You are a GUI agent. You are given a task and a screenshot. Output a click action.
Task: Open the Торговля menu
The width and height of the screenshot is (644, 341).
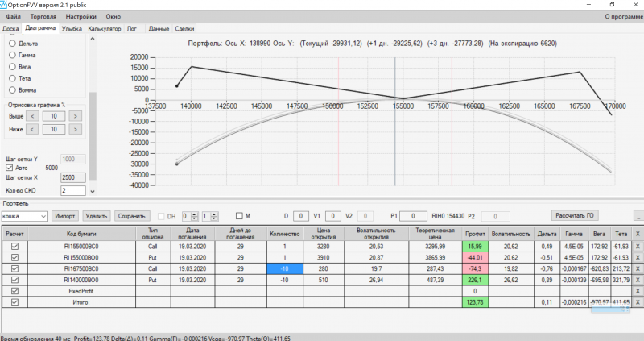[43, 16]
